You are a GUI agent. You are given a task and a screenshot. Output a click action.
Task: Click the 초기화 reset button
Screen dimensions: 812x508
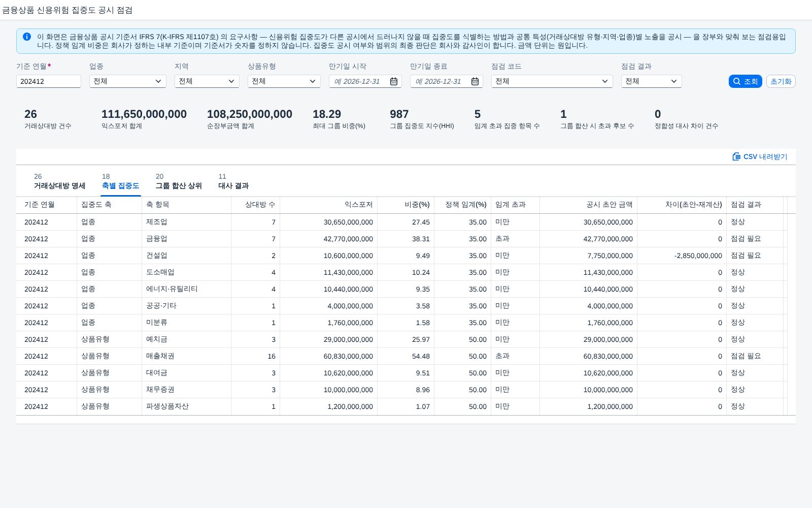click(781, 81)
